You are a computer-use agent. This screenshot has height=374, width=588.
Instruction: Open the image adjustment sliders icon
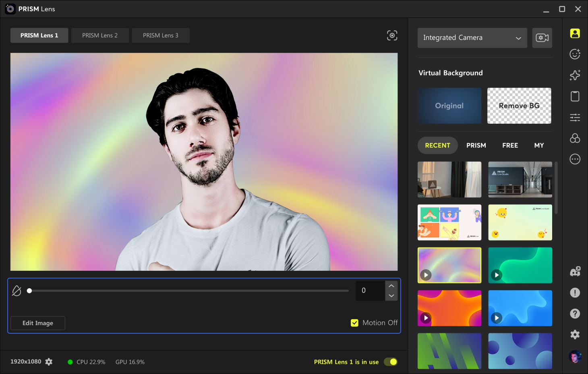pos(575,117)
